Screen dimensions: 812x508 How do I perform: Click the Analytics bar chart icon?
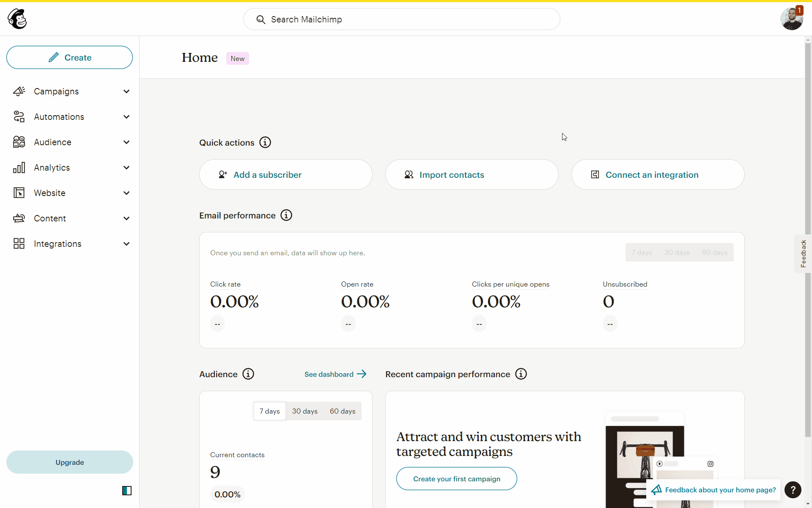[x=19, y=168]
